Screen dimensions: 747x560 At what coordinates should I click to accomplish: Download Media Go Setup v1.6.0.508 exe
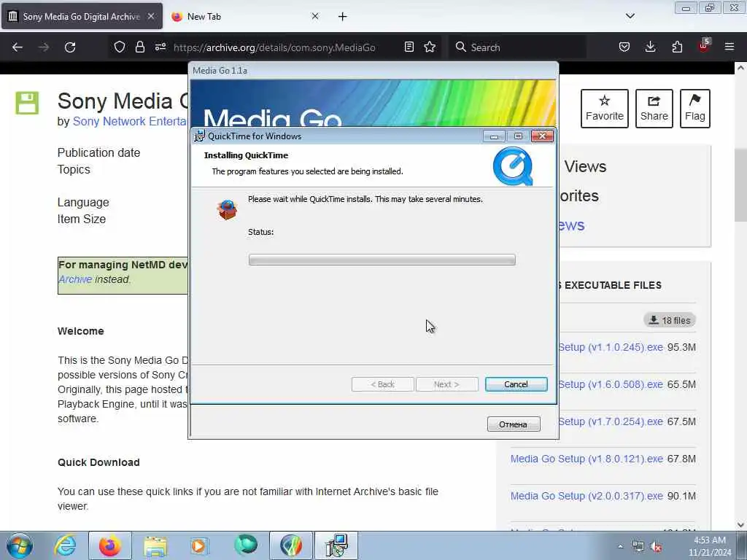point(611,384)
